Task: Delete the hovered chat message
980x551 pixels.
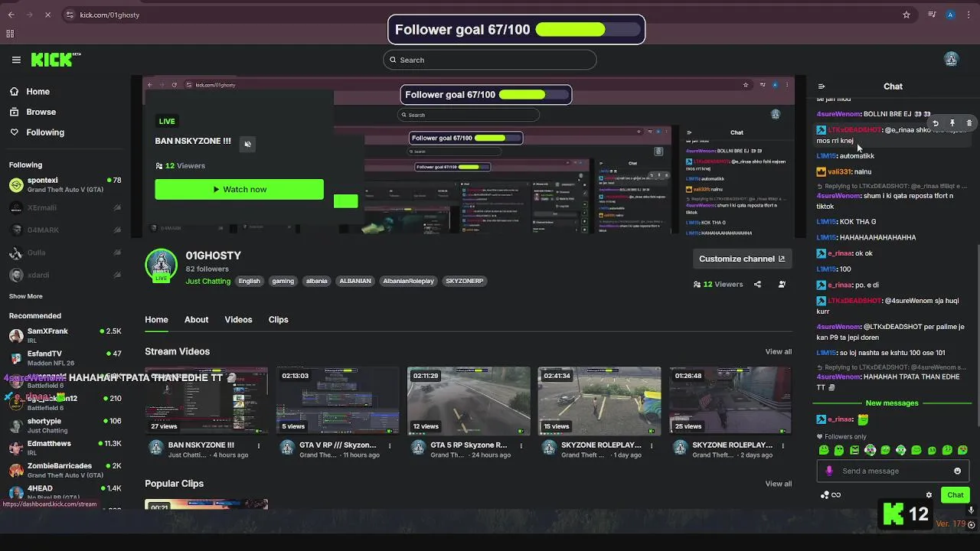Action: tap(969, 123)
